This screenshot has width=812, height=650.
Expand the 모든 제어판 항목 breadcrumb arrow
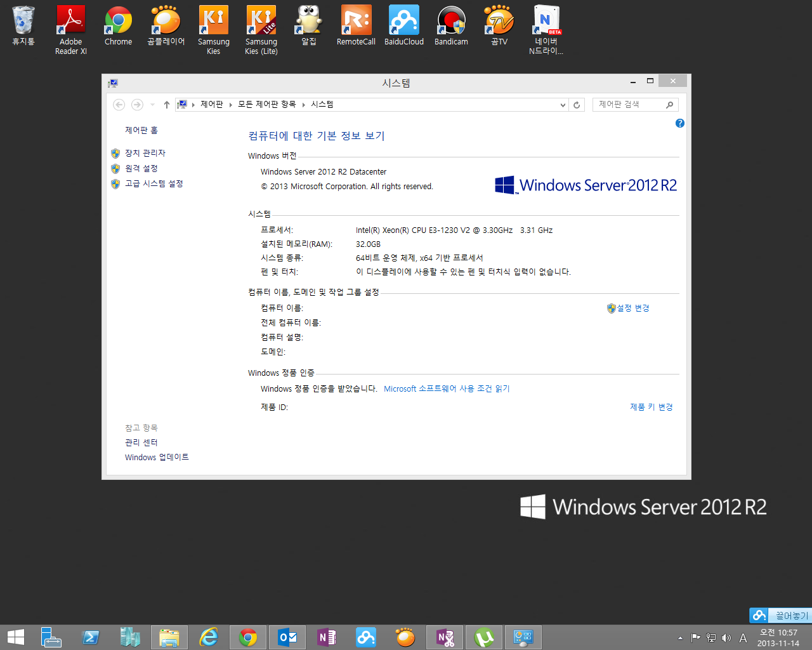tap(303, 105)
